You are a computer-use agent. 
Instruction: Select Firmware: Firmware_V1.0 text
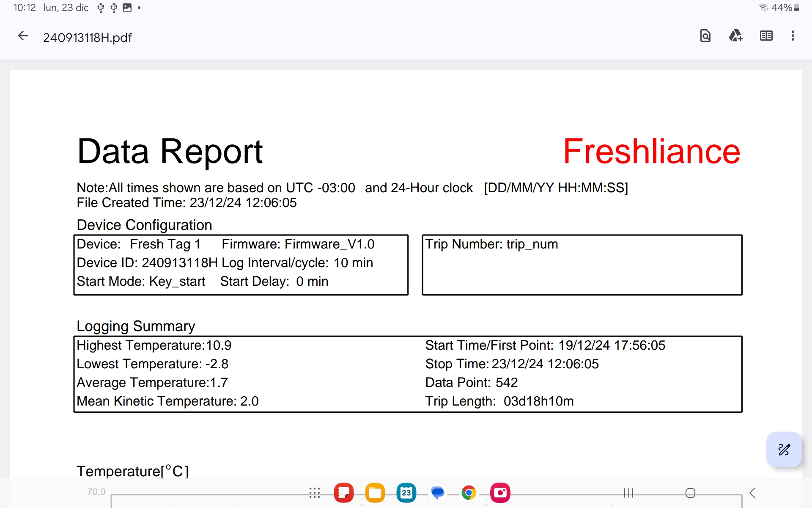[x=298, y=244]
